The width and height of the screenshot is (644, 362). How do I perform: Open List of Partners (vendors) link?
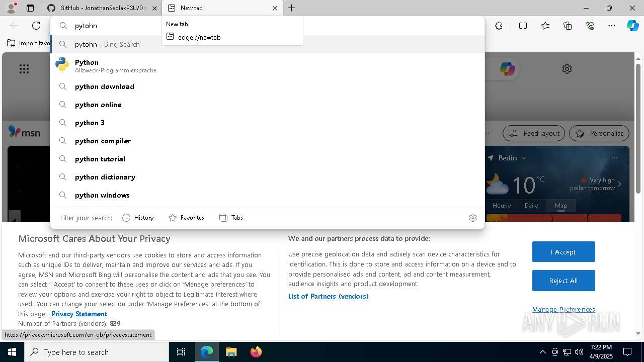(x=329, y=296)
